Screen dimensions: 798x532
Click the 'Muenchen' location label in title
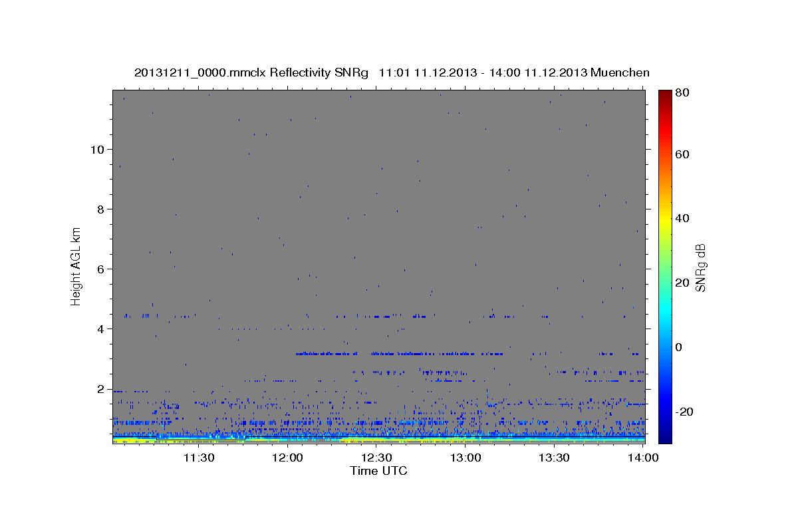[x=620, y=72]
